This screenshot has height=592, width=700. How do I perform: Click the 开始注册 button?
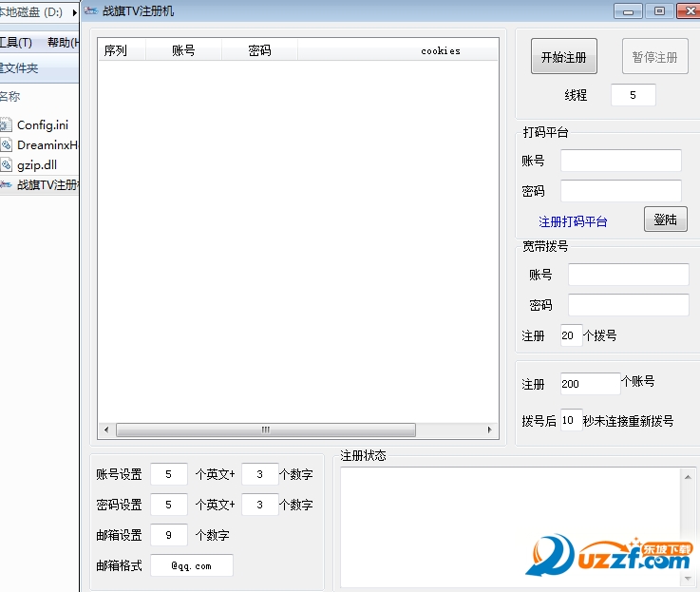[x=564, y=56]
